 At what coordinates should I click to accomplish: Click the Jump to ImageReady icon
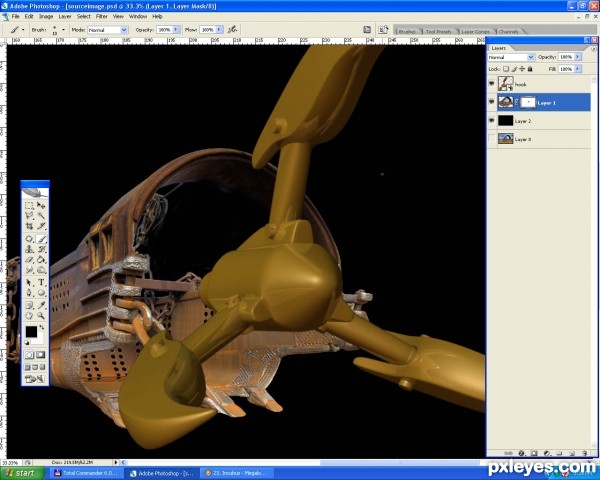[x=34, y=379]
